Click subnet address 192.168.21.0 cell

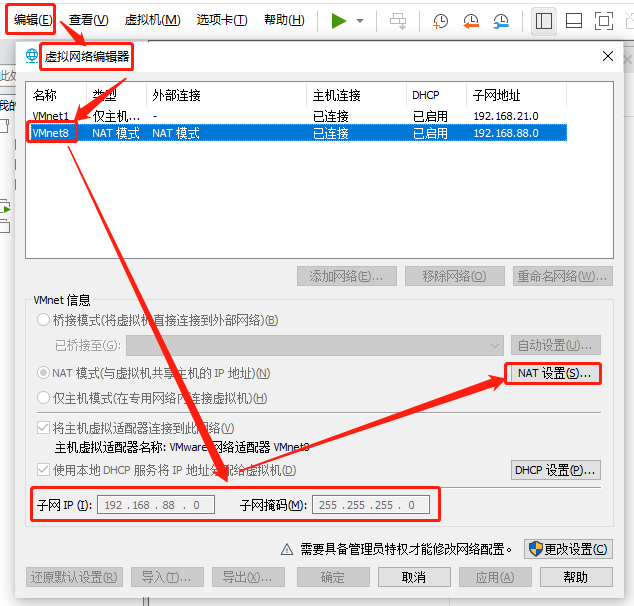point(506,116)
